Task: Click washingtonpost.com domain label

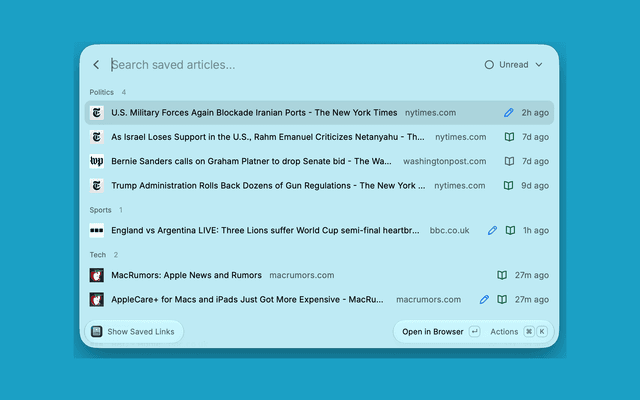Action: 444,161
